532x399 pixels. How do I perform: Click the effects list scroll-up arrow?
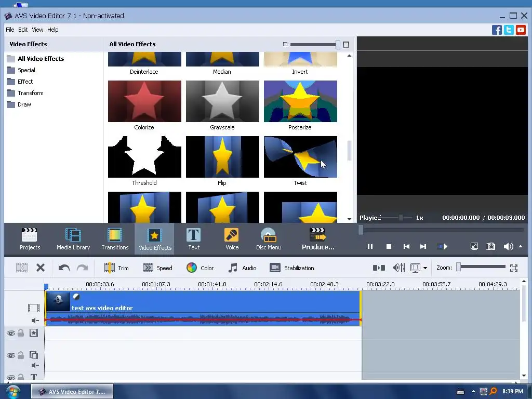(350, 56)
